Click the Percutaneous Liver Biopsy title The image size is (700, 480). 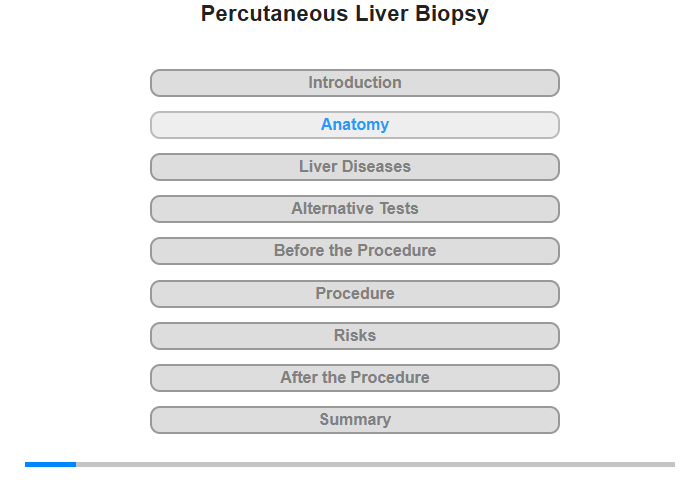click(345, 14)
